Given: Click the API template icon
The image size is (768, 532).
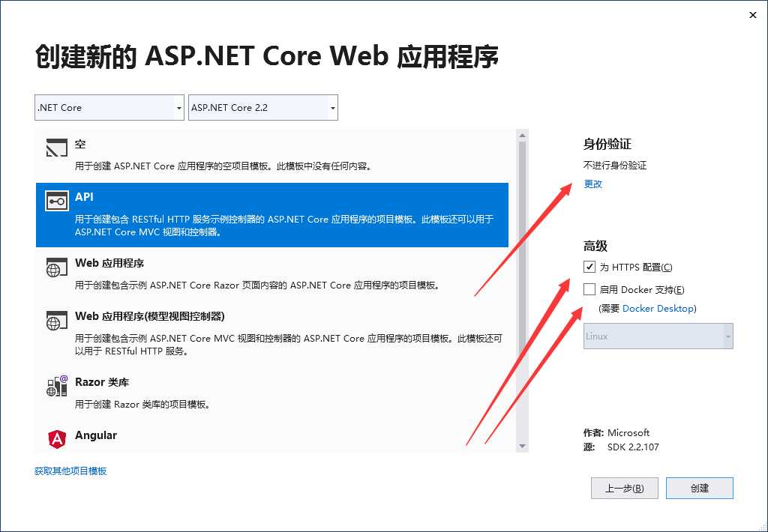Looking at the screenshot, I should click(57, 201).
